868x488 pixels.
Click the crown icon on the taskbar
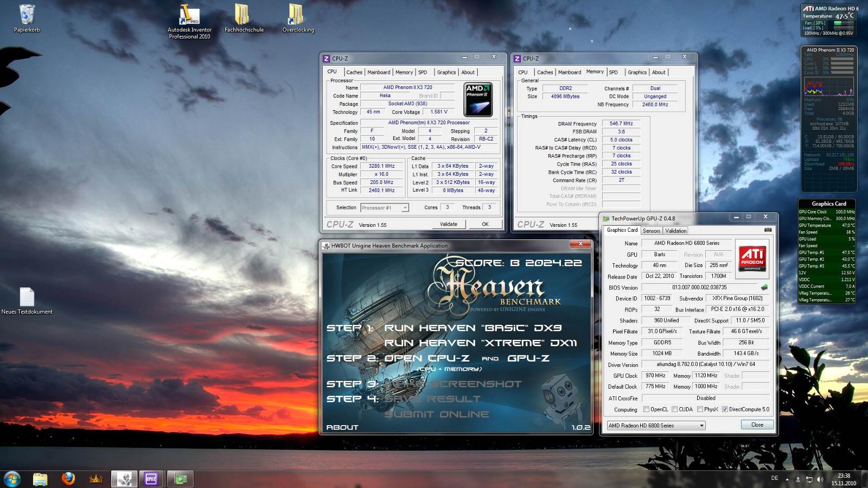pyautogui.click(x=96, y=479)
